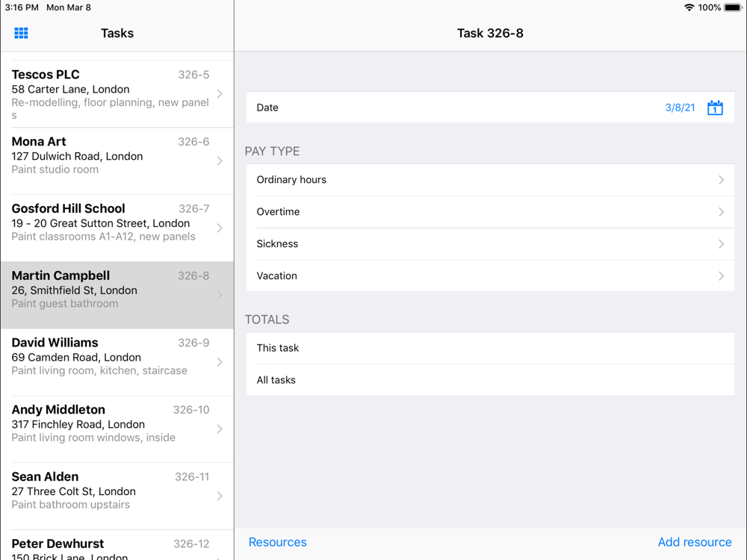Select the Tescos PLC task 326-5
The height and width of the screenshot is (560, 747).
[x=117, y=94]
